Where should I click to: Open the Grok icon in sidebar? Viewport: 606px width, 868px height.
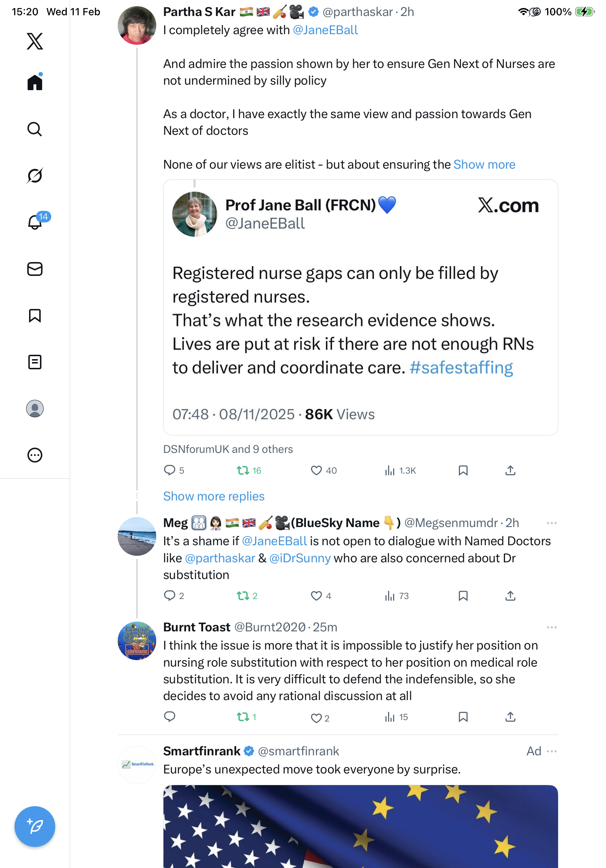coord(35,176)
